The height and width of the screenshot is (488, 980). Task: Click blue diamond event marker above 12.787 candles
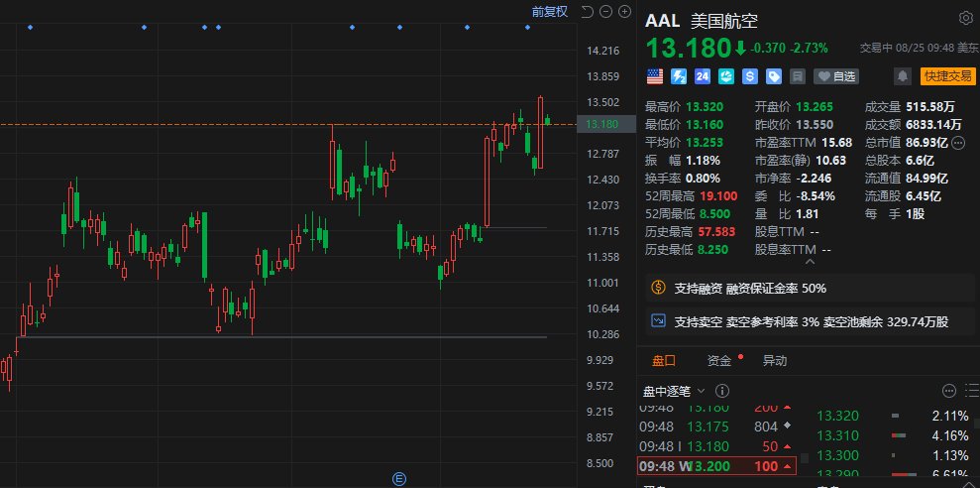click(x=352, y=28)
